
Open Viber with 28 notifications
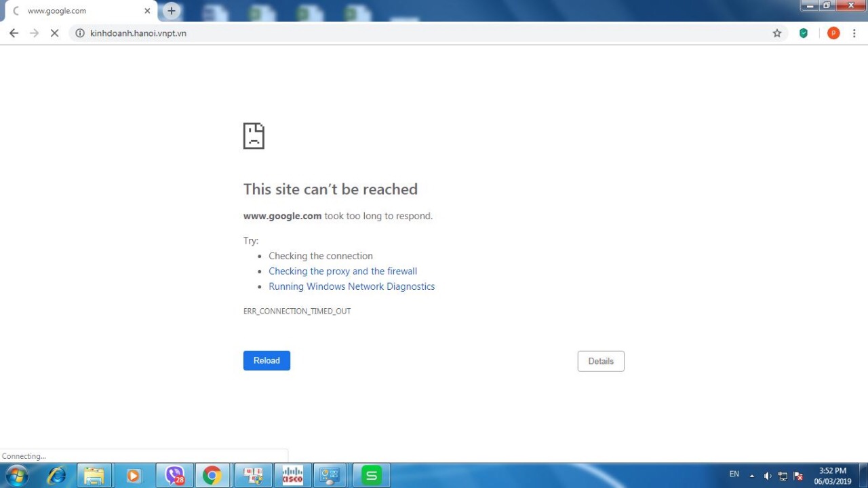175,476
